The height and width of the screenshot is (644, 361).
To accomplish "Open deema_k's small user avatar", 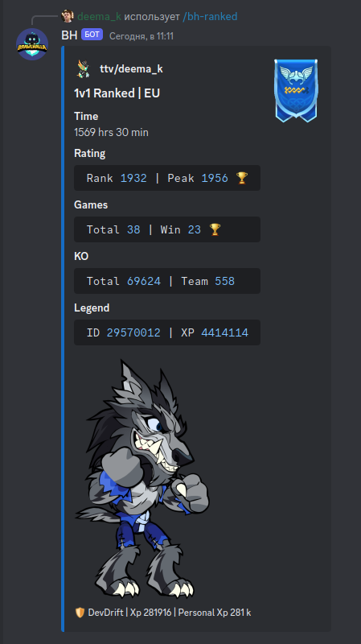I will click(x=68, y=16).
